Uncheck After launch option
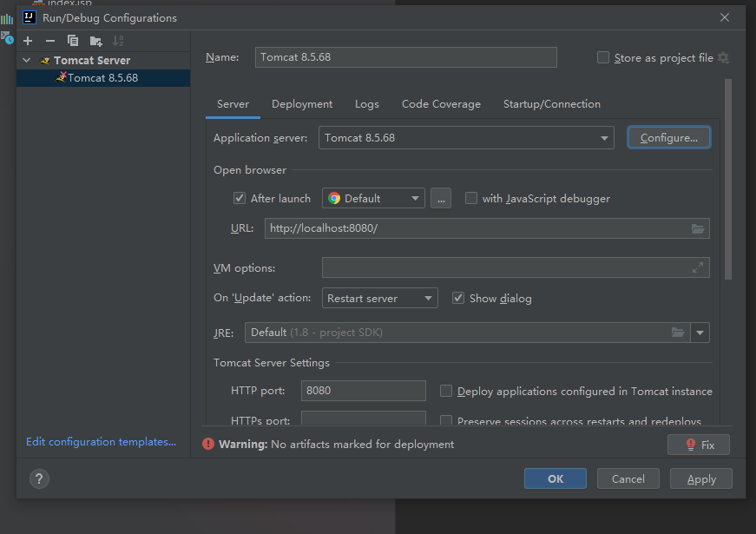The image size is (756, 534). pyautogui.click(x=240, y=198)
